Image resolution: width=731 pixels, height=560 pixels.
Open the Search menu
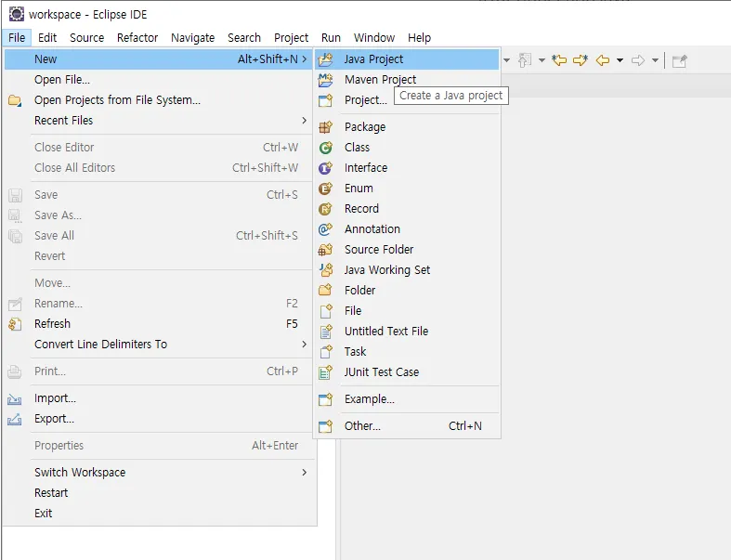point(244,37)
